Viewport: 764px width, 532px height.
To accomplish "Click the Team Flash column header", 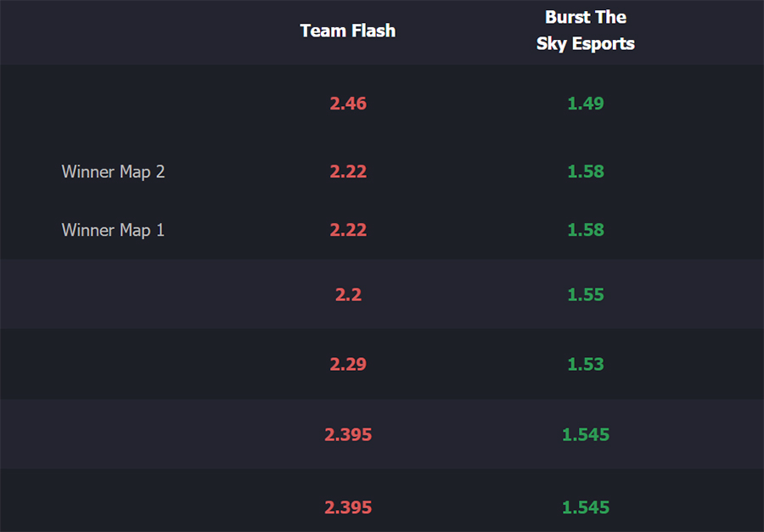I will 348,31.
